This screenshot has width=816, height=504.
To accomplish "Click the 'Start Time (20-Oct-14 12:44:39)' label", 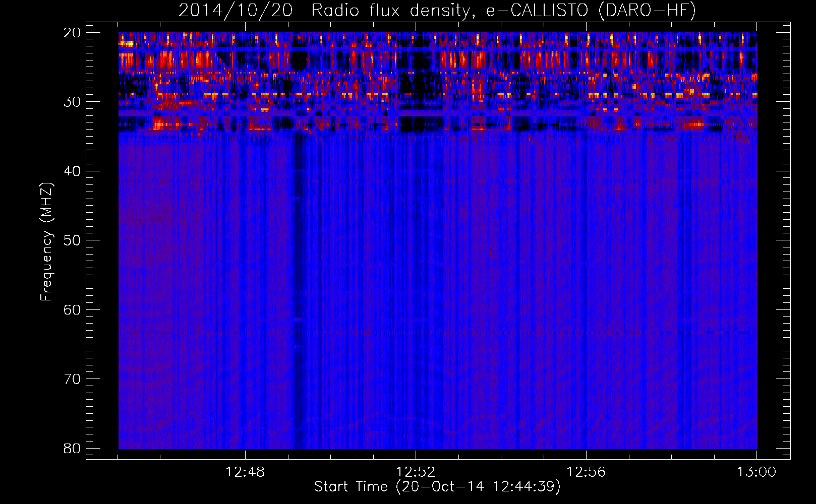I will pos(437,486).
